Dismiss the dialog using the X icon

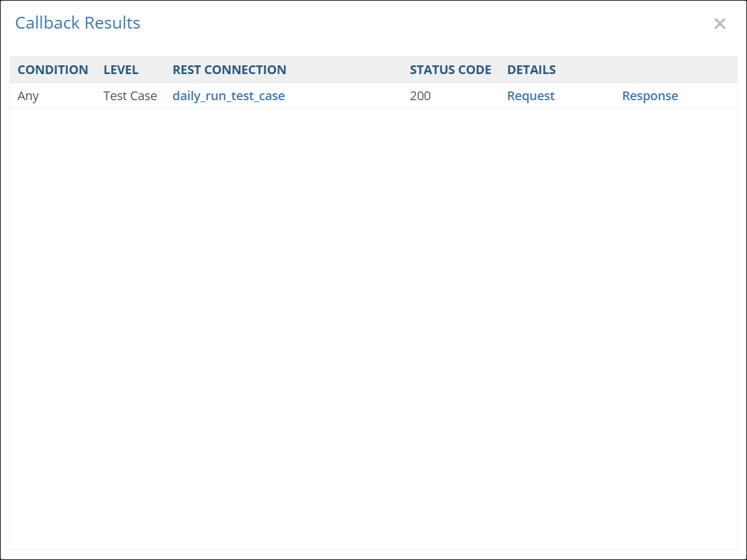tap(720, 24)
